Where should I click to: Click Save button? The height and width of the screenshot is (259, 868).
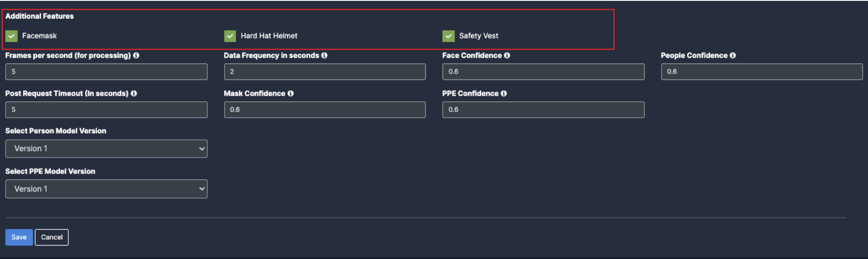pyautogui.click(x=19, y=237)
